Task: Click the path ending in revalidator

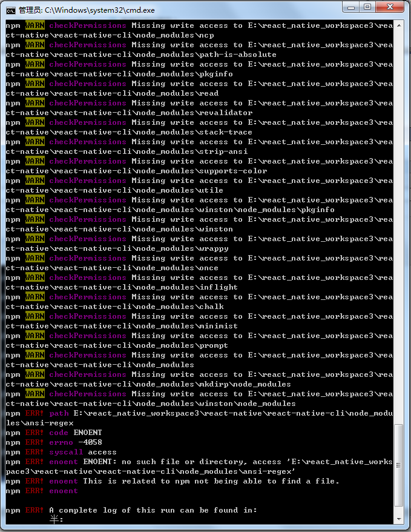Action: point(129,113)
